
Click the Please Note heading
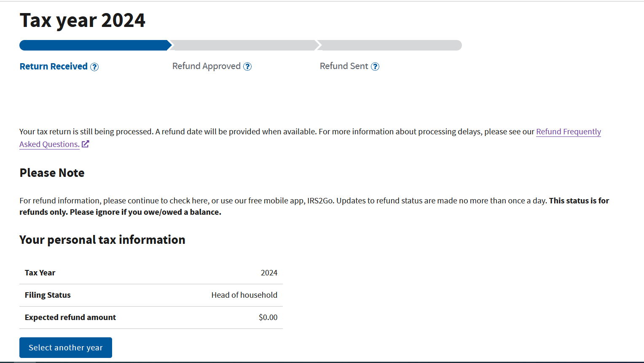(52, 173)
